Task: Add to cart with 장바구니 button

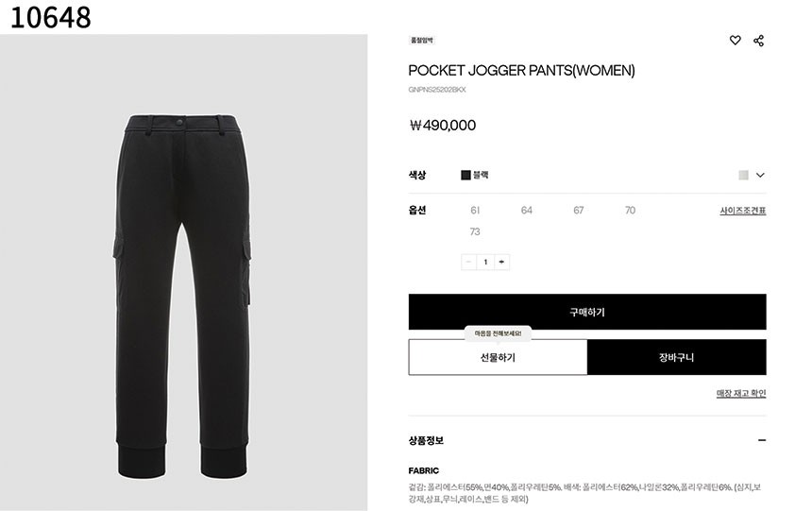Action: (x=677, y=357)
